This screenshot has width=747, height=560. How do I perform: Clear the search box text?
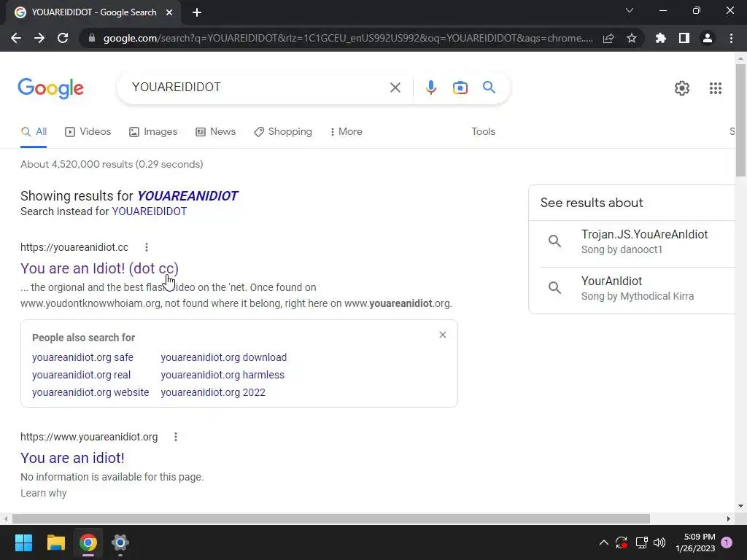[395, 87]
